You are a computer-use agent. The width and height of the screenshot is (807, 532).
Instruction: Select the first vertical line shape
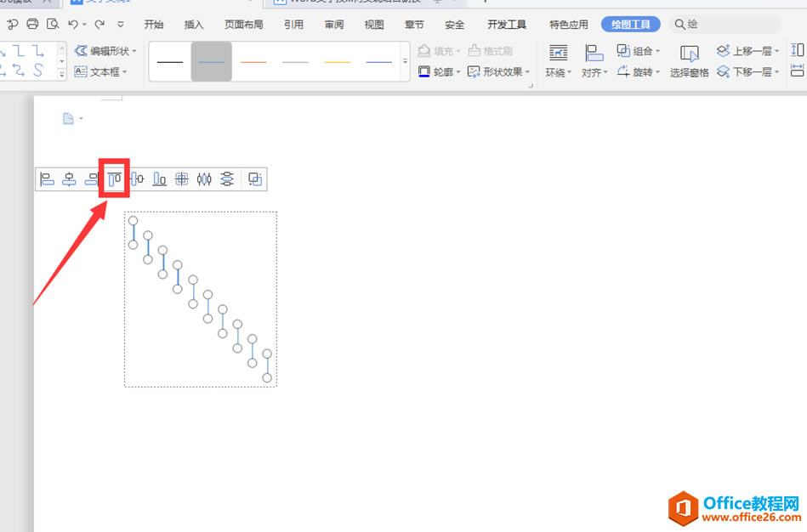(134, 233)
